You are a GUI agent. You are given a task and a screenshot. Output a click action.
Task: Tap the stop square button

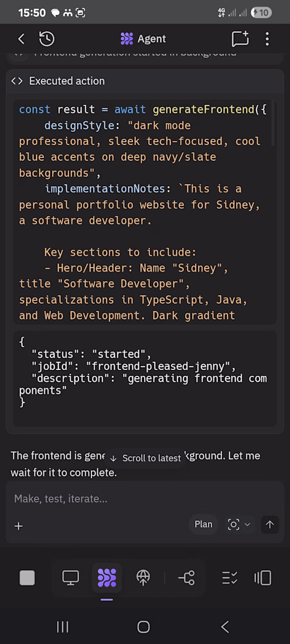click(27, 578)
